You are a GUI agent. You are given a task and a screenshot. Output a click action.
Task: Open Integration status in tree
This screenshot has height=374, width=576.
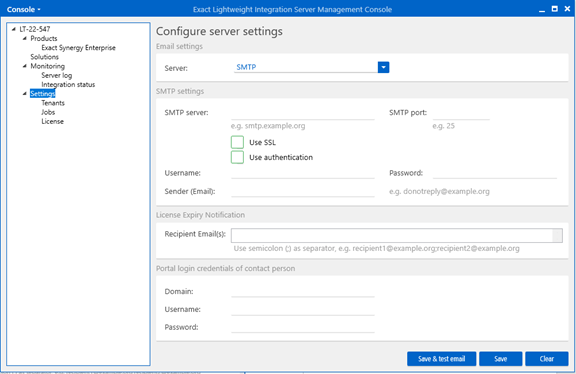pos(68,84)
